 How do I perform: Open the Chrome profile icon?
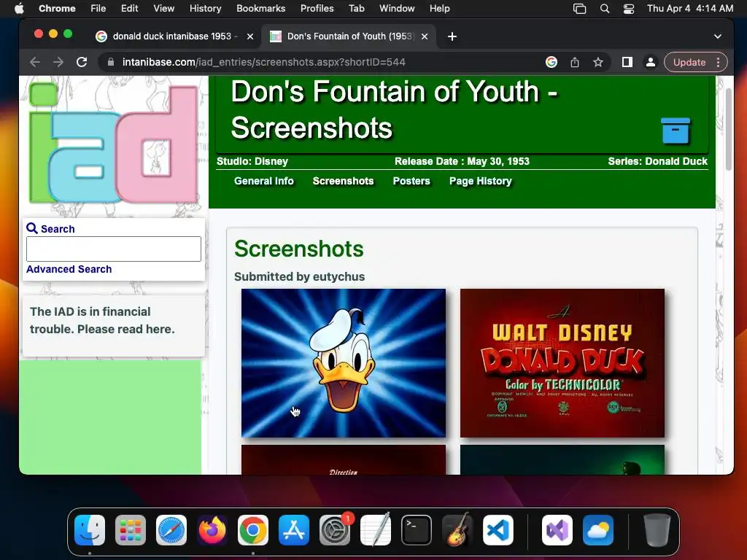tap(650, 62)
